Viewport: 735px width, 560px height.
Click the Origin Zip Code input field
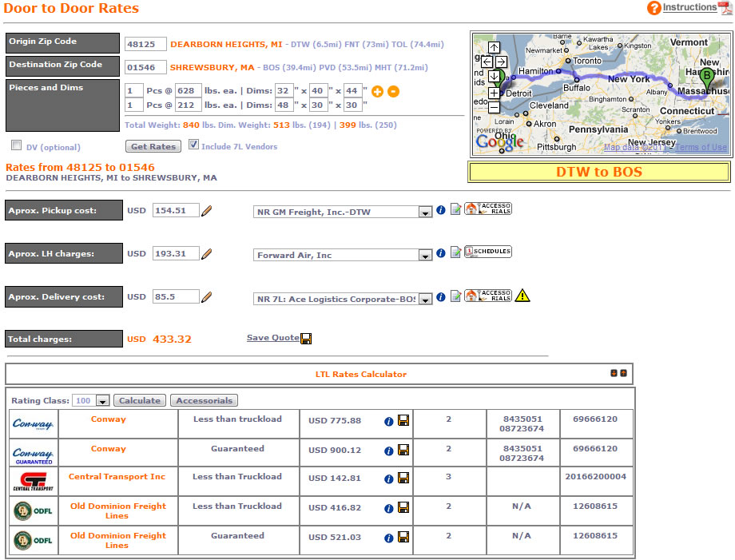145,45
